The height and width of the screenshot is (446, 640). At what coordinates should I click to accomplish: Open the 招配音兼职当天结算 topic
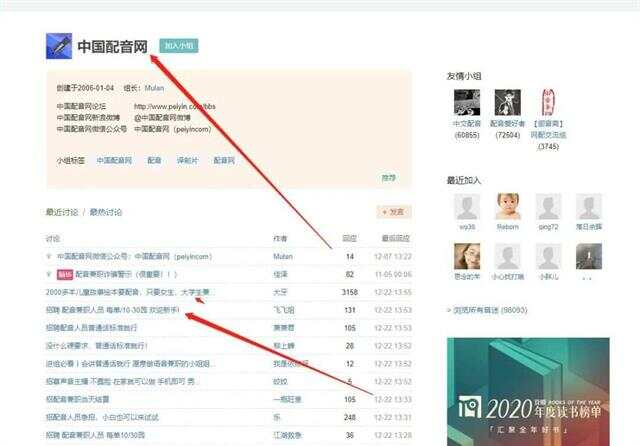tap(78, 399)
